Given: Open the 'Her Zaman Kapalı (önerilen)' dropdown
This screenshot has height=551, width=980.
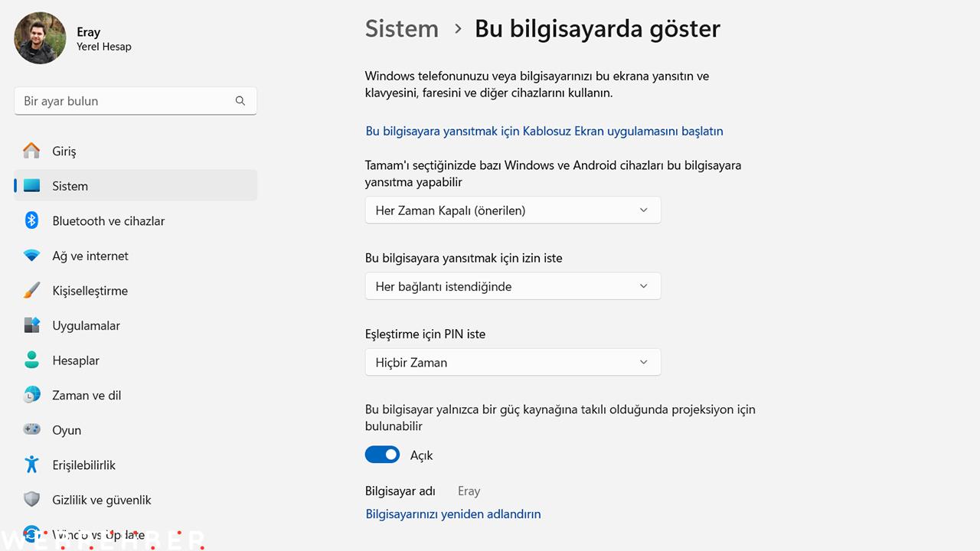Looking at the screenshot, I should [x=513, y=210].
